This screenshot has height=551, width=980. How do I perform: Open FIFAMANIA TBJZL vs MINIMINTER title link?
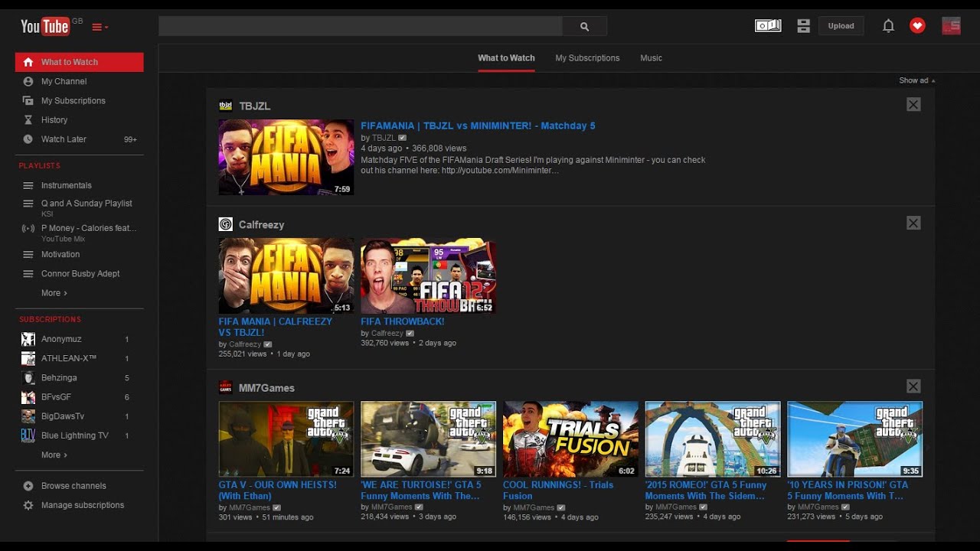pyautogui.click(x=478, y=126)
